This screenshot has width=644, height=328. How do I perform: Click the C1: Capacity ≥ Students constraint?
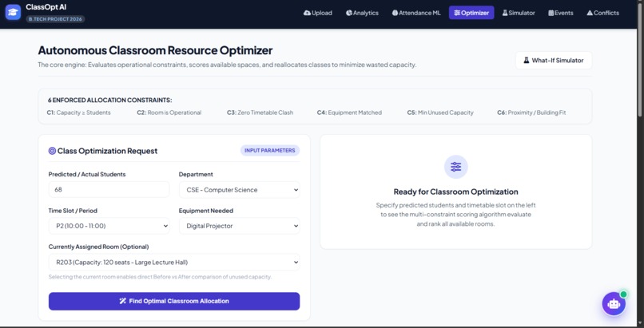tap(78, 113)
